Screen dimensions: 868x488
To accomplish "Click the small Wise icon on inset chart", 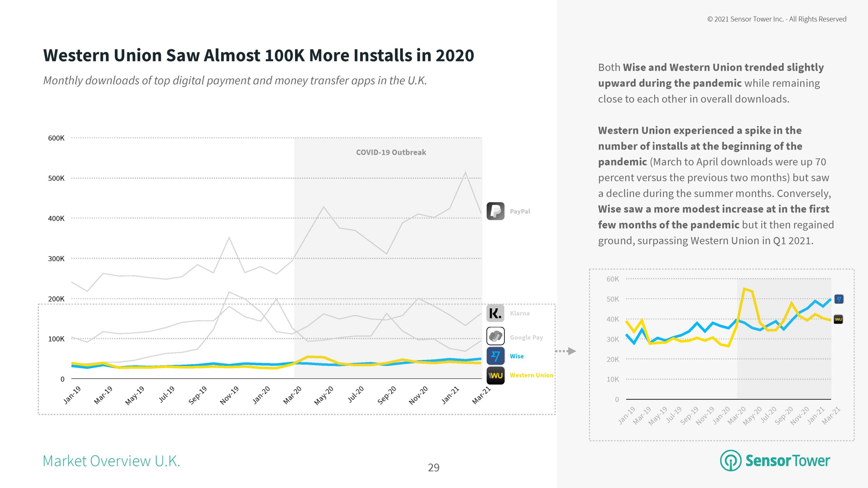I will [839, 299].
